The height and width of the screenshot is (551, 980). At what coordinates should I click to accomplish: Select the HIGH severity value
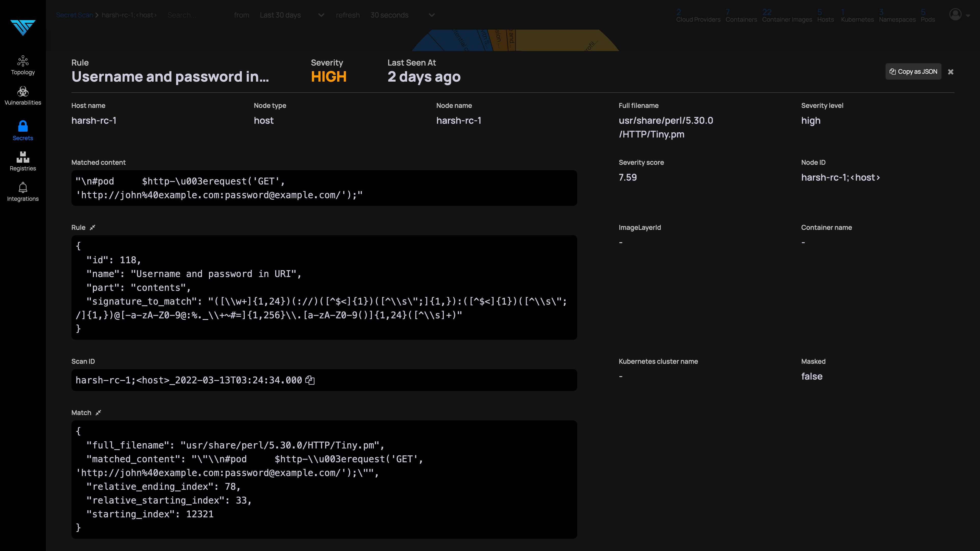pyautogui.click(x=329, y=77)
